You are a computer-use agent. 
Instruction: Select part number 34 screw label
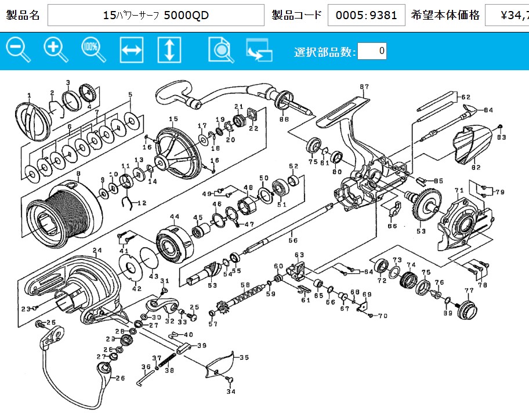point(231,392)
